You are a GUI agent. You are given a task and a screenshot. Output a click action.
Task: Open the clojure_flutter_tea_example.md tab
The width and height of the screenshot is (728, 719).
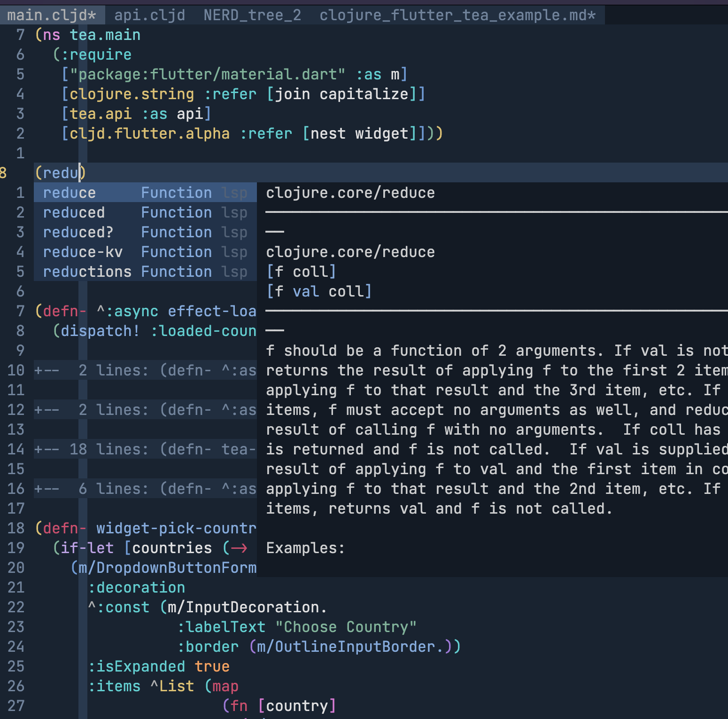pos(458,15)
